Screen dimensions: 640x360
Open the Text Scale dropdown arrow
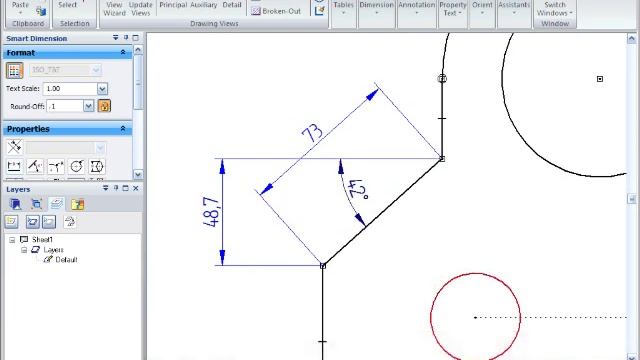(102, 89)
